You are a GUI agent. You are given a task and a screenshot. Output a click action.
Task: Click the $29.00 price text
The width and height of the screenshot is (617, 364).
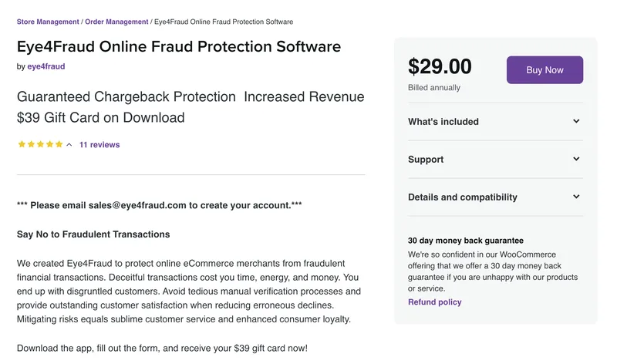(x=440, y=66)
